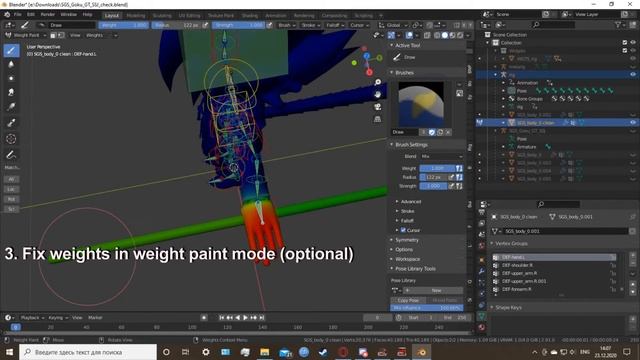Click the zoom view magnifier gizmo
640x360 pixels.
pyautogui.click(x=378, y=82)
